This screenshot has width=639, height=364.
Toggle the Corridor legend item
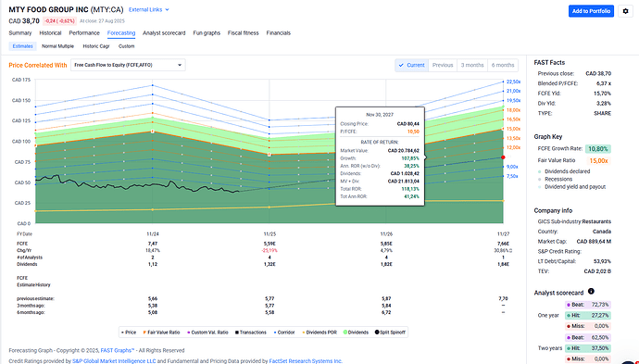(284, 333)
